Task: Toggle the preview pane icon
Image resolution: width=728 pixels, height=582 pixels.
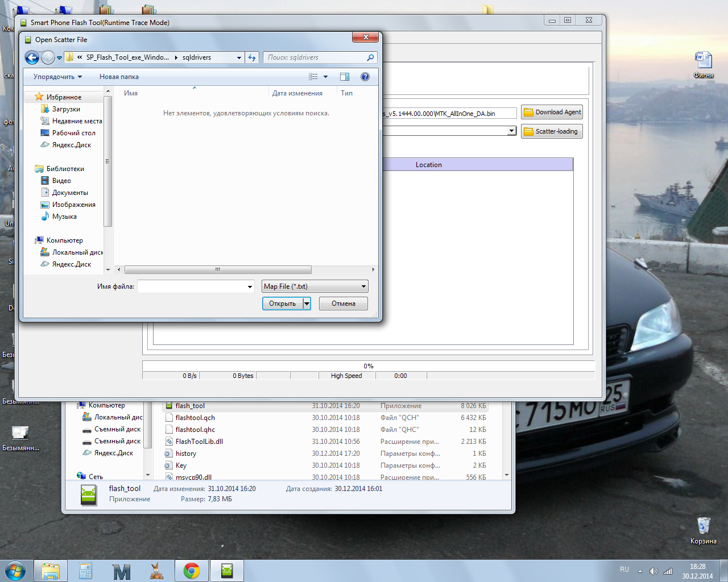Action: 345,77
